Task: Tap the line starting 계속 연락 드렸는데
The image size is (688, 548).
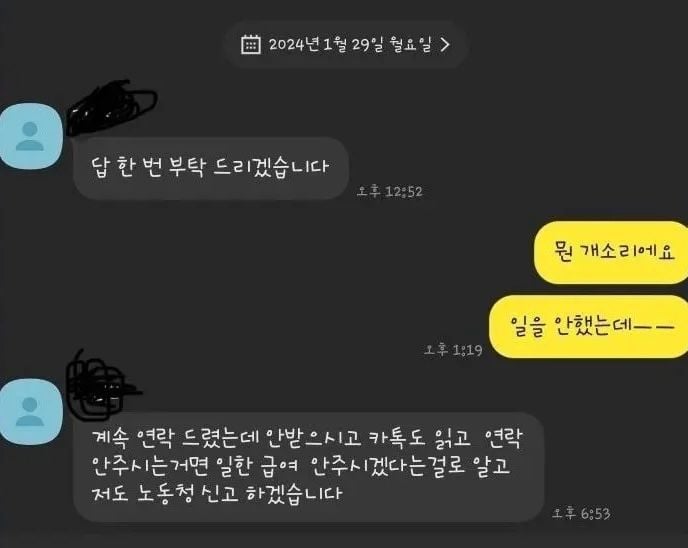Action: [307, 438]
